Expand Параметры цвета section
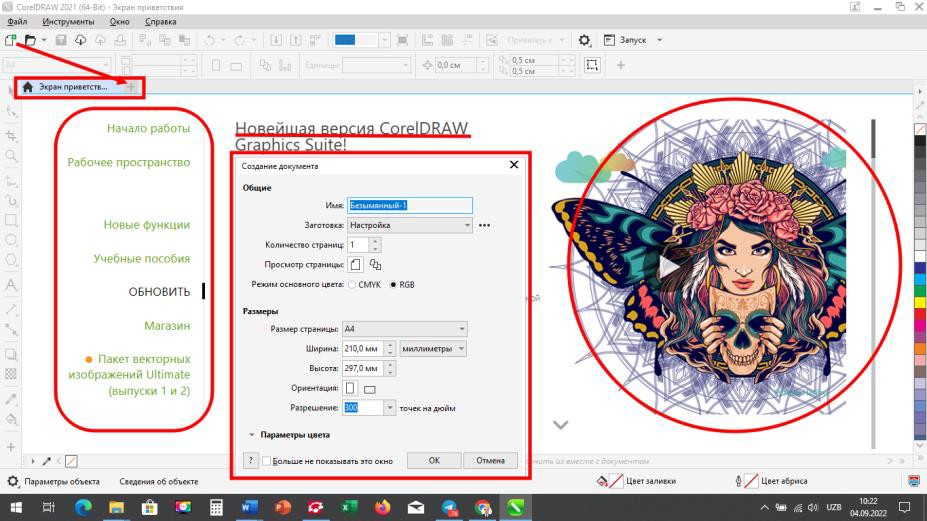Image resolution: width=927 pixels, height=521 pixels. pos(252,435)
